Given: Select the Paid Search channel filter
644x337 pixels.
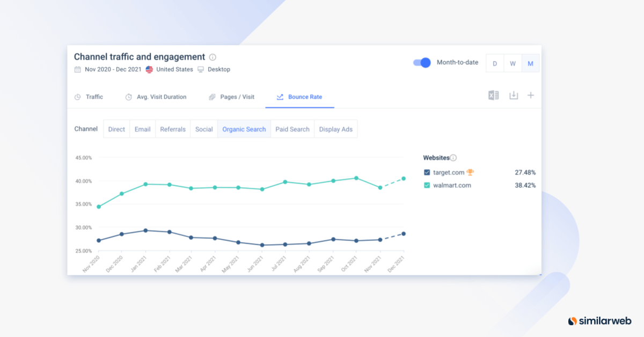Looking at the screenshot, I should click(x=292, y=129).
